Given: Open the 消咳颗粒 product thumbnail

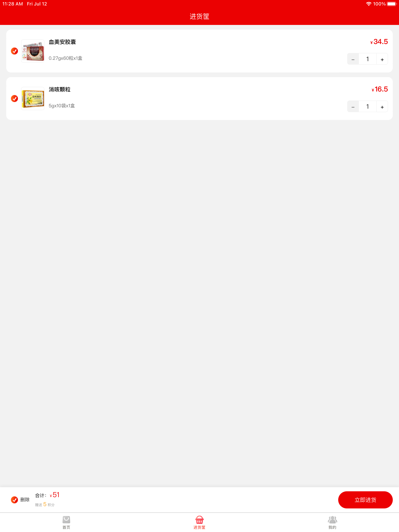Looking at the screenshot, I should (x=33, y=99).
